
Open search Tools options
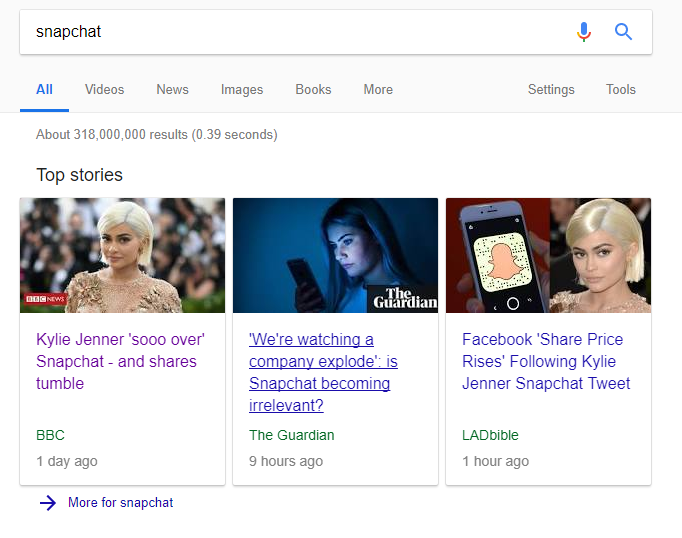(x=621, y=90)
